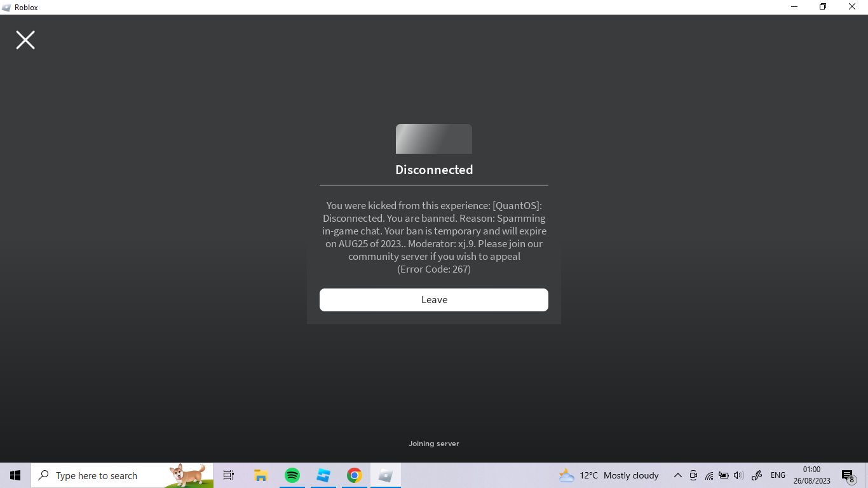Click the Leave button in the dialog

tap(434, 300)
